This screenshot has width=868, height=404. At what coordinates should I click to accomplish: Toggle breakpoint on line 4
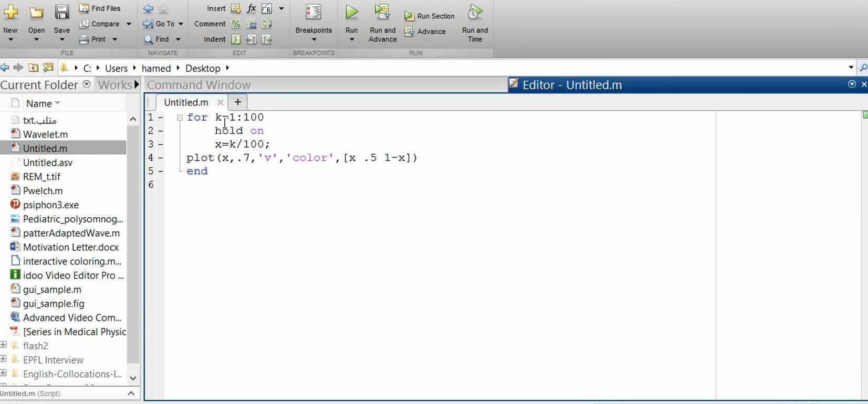click(x=161, y=157)
